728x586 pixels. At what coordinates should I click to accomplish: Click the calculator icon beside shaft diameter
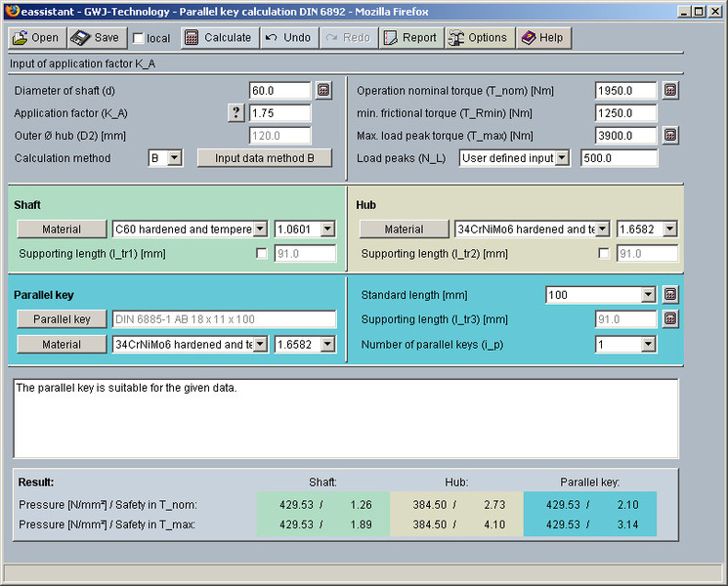(x=323, y=91)
